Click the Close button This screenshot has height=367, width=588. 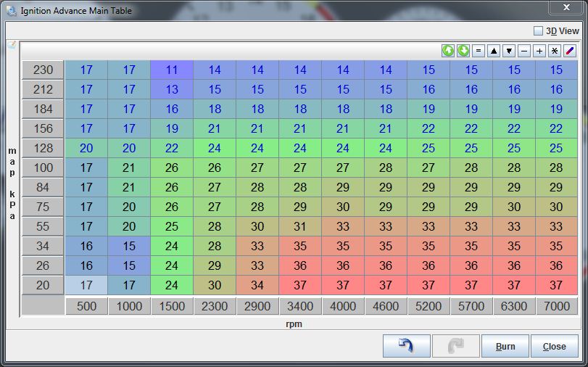tap(555, 346)
